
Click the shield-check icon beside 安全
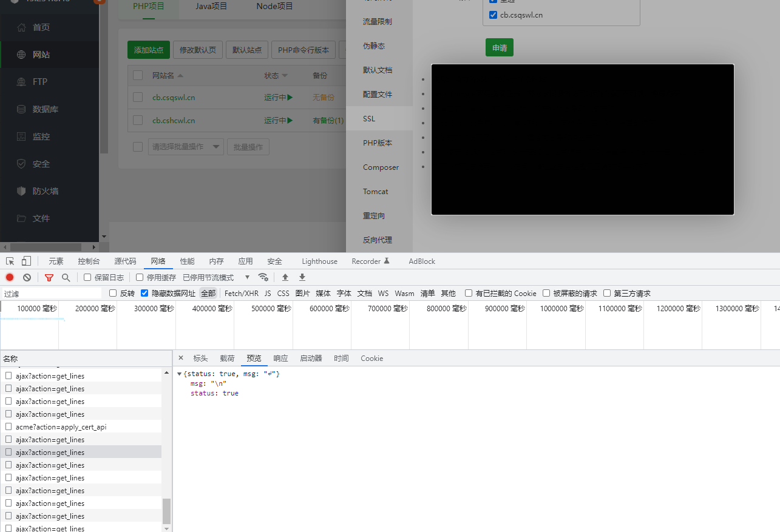click(21, 164)
